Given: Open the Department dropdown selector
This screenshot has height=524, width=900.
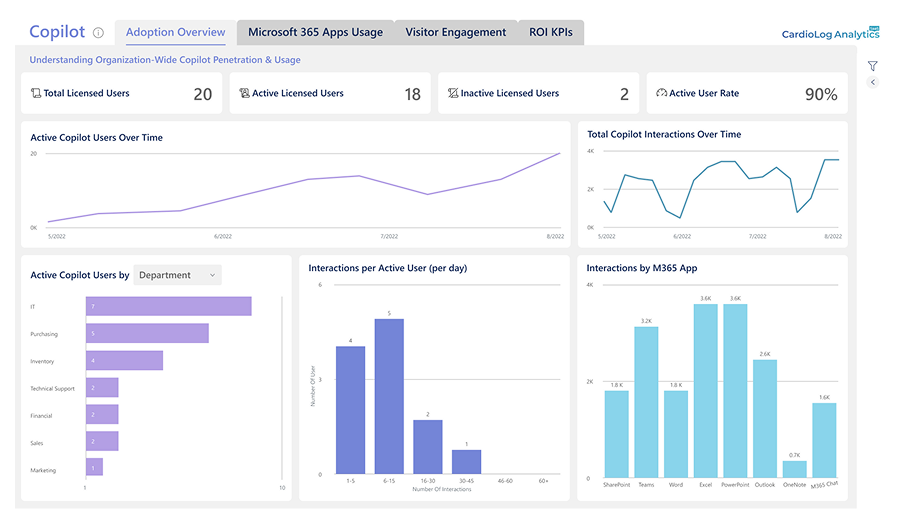Looking at the screenshot, I should pos(177,275).
